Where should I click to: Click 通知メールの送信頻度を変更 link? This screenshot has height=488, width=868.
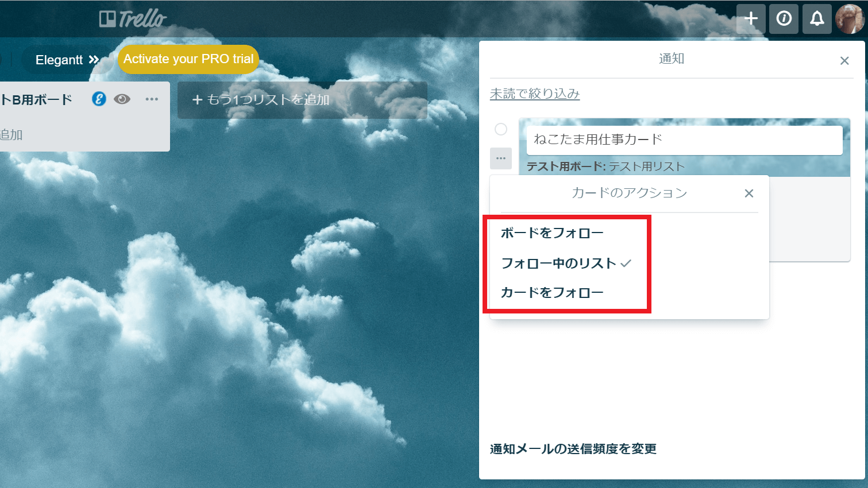pos(573,449)
